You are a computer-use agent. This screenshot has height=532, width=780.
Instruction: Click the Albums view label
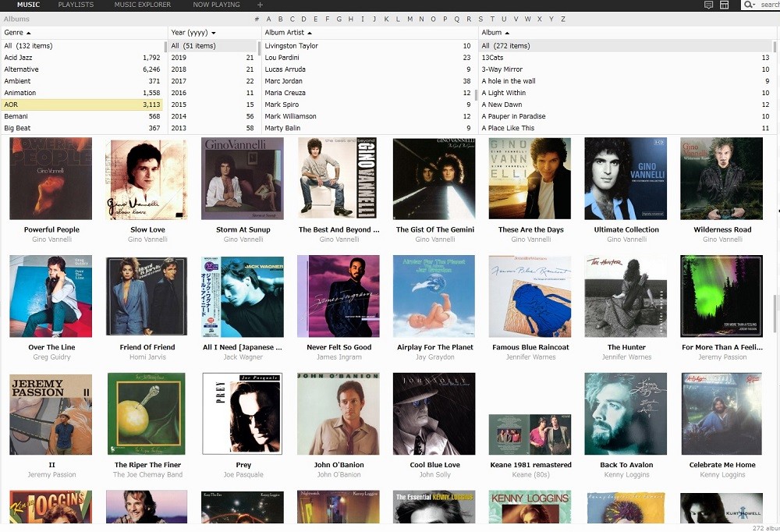[16, 19]
